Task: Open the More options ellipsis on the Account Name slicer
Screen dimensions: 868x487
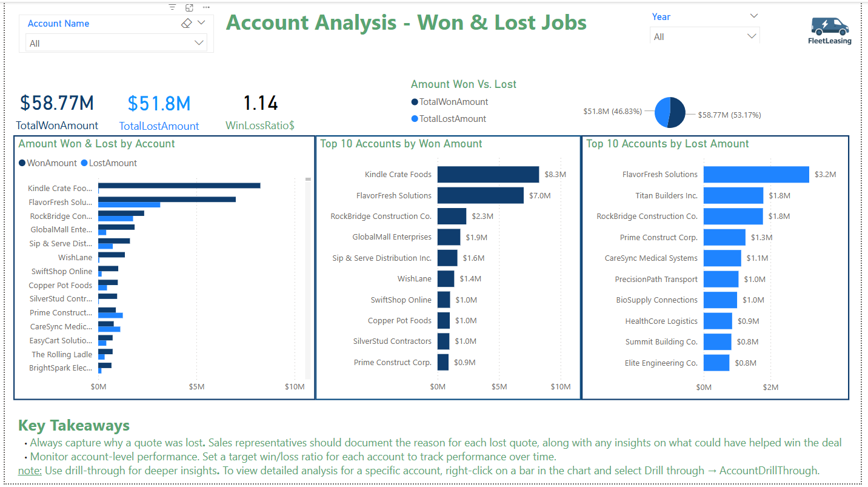Action: pyautogui.click(x=207, y=7)
